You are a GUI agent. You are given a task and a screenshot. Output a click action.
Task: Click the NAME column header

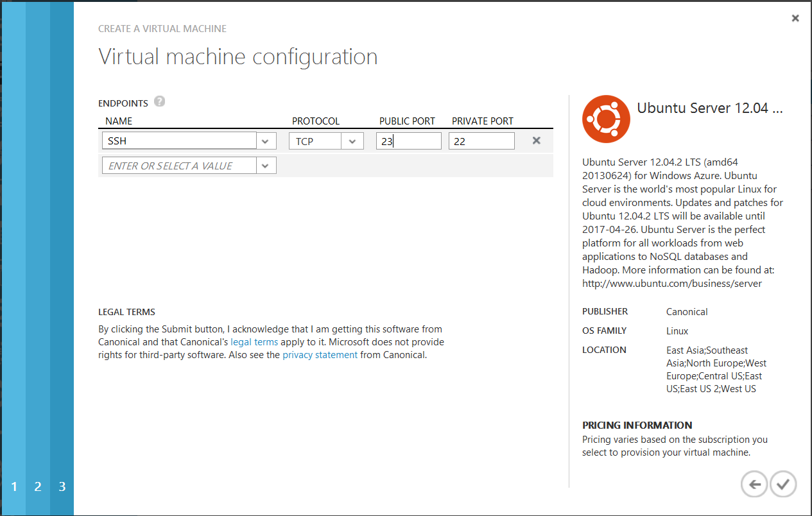tap(119, 121)
